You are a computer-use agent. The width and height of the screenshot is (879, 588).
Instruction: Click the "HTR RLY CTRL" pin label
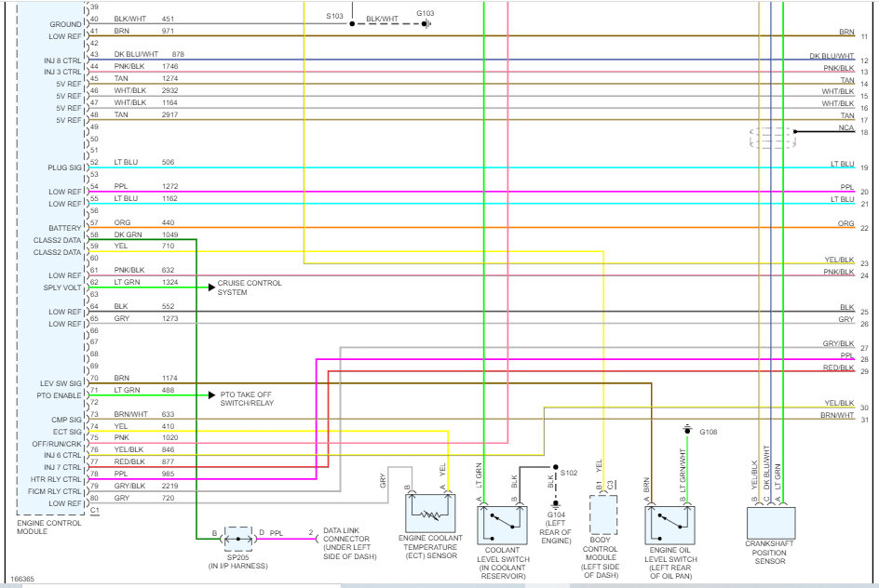click(x=56, y=480)
